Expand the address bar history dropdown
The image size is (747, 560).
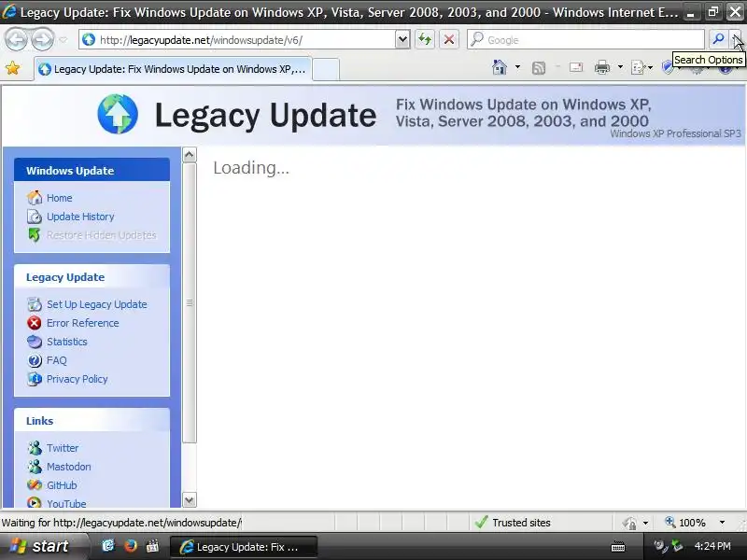point(402,40)
